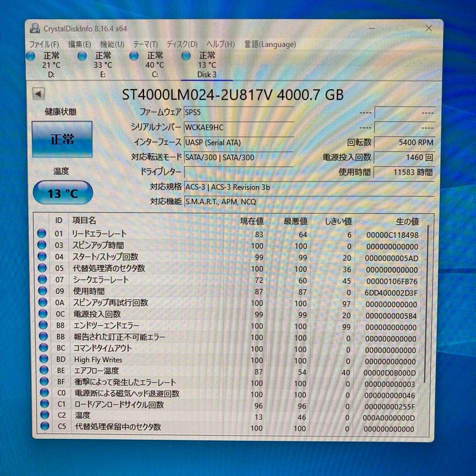476x476 pixels.
Task: Click the status icon for row C2 温度
Action: pos(45,415)
